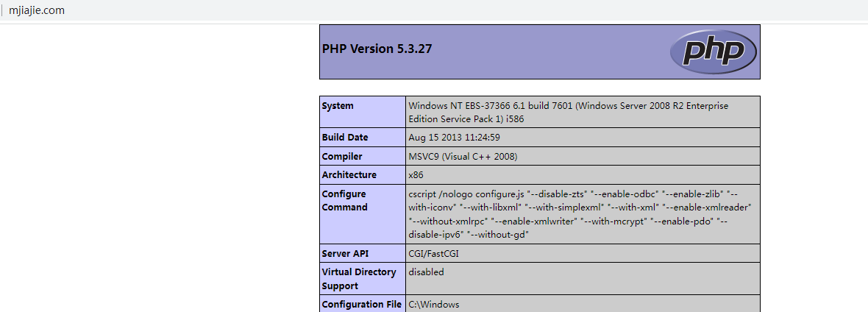The image size is (868, 312).
Task: Select the Build Date row label
Action: pos(345,138)
